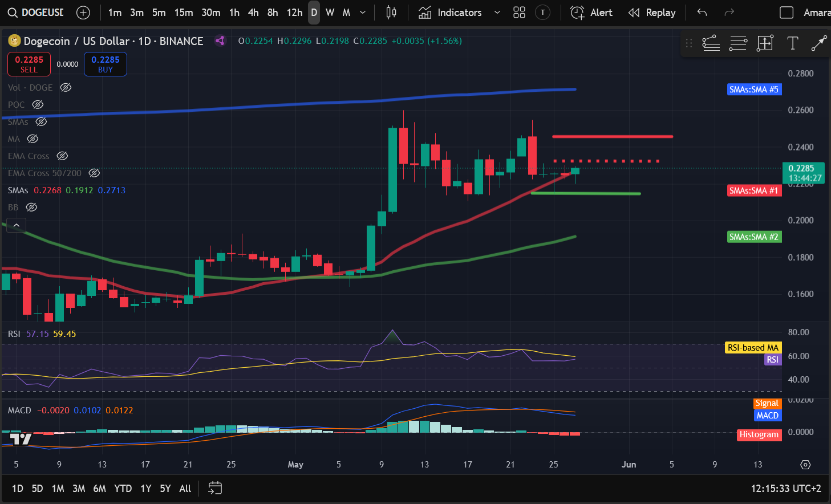Show the Vol DOGE indicator
Screen dimensions: 831x504
(66, 87)
